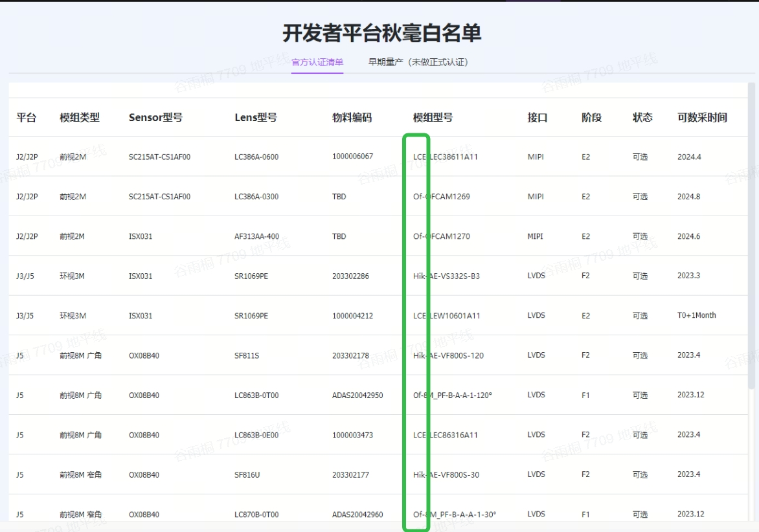Click the 接口 column header

(x=538, y=117)
